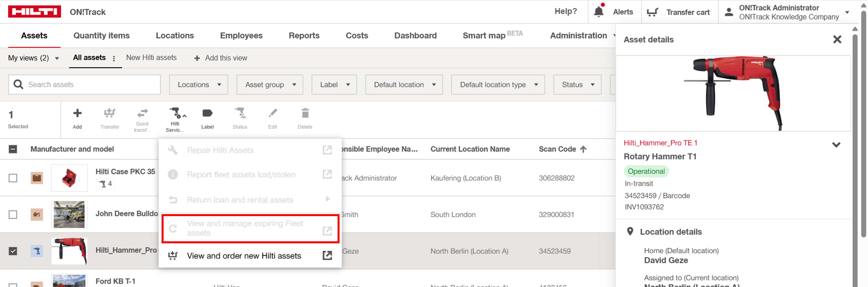The height and width of the screenshot is (287, 868).
Task: Close the Asset details panel
Action: [x=837, y=40]
